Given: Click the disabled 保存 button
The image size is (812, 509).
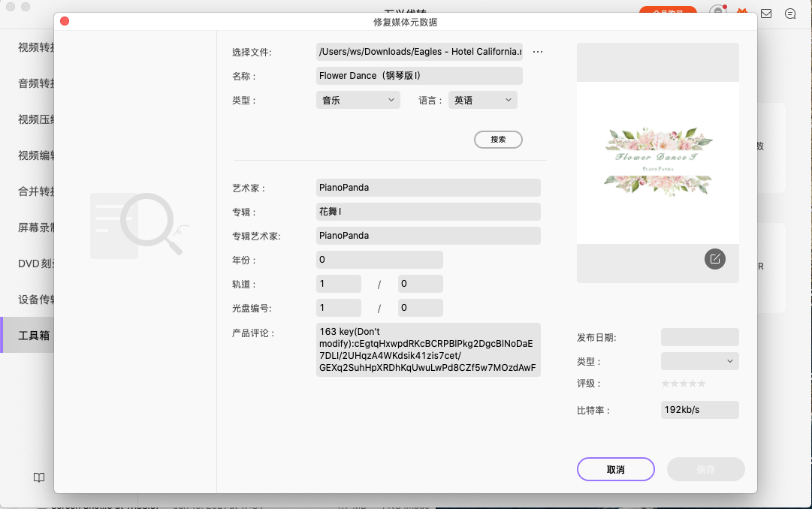Looking at the screenshot, I should point(706,469).
